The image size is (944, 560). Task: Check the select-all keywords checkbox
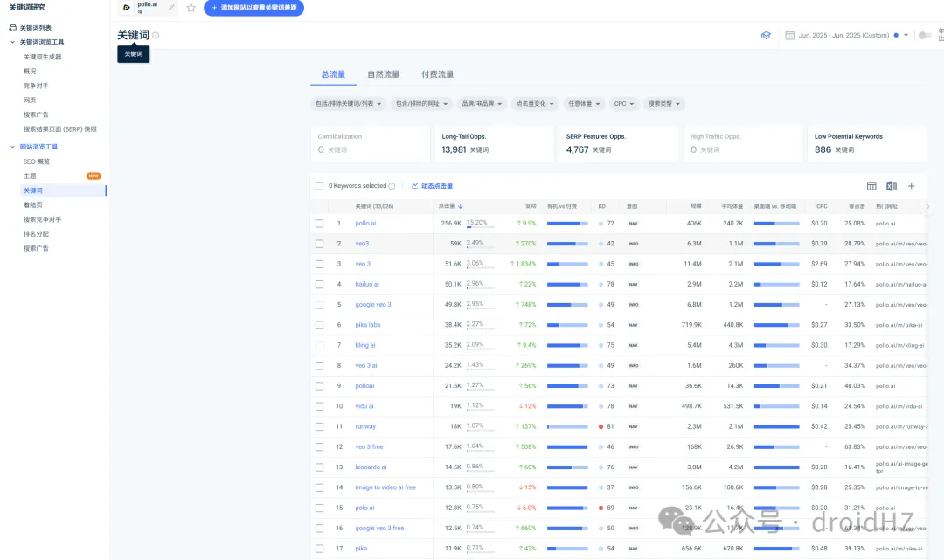click(320, 186)
